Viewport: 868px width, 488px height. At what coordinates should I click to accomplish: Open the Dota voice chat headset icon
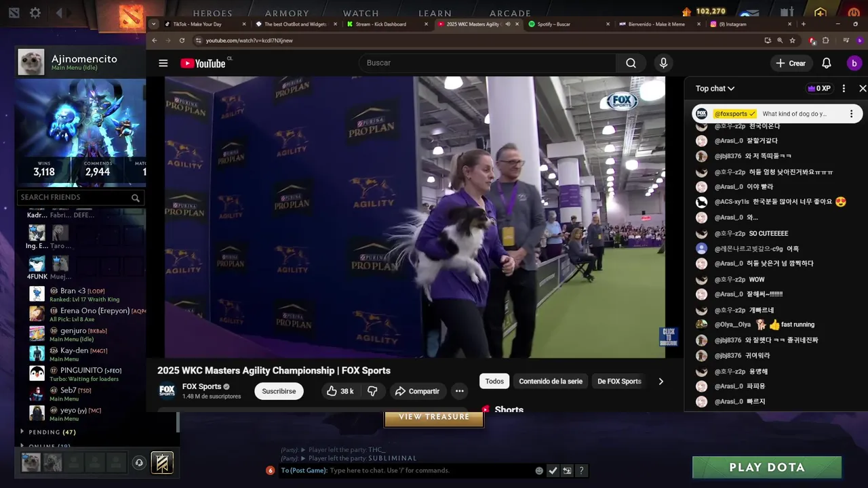click(x=139, y=463)
